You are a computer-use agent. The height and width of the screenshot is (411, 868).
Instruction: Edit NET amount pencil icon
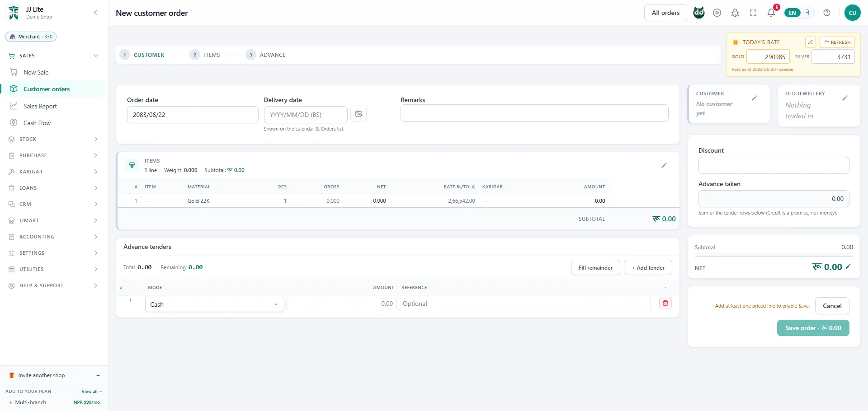[848, 266]
